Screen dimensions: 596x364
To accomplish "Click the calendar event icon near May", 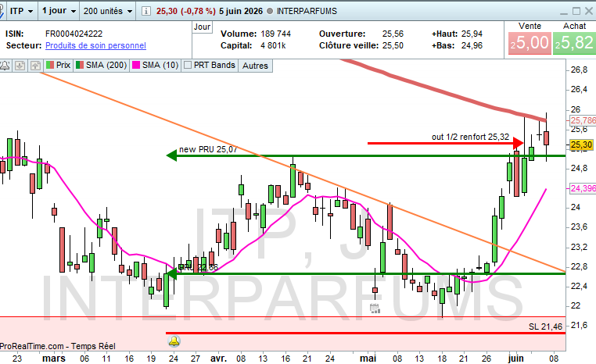I will (375, 309).
